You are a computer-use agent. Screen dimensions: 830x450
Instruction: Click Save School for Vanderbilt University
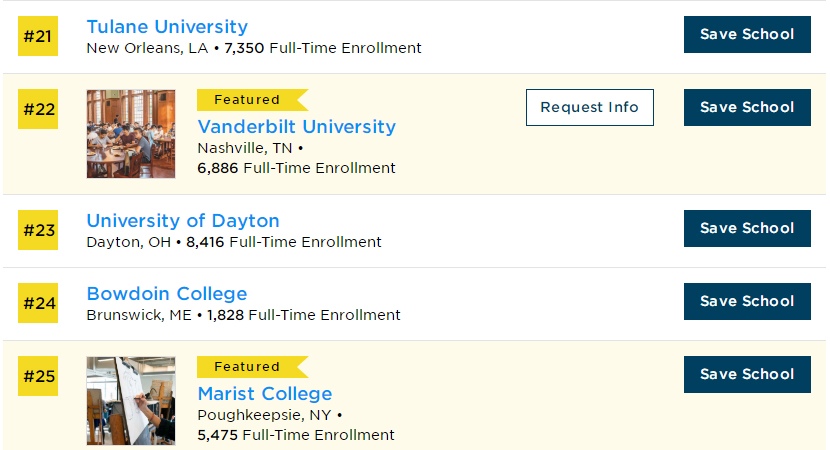tap(747, 108)
